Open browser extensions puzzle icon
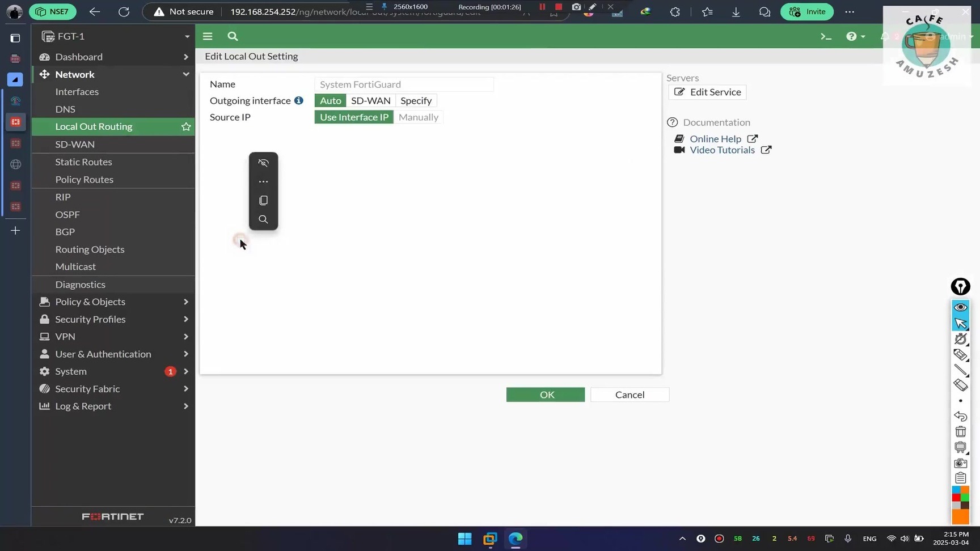This screenshot has height=551, width=980. (675, 11)
